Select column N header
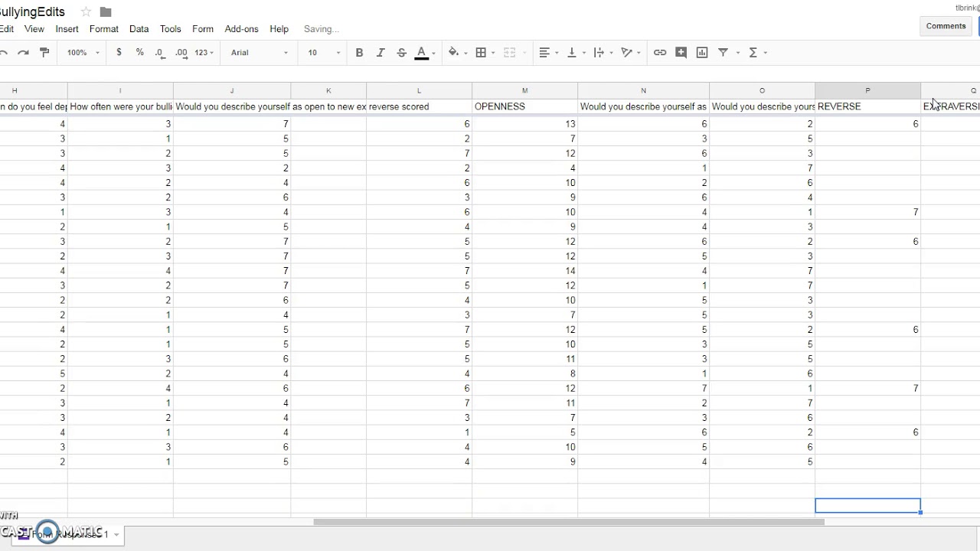Image resolution: width=980 pixels, height=551 pixels. point(643,90)
